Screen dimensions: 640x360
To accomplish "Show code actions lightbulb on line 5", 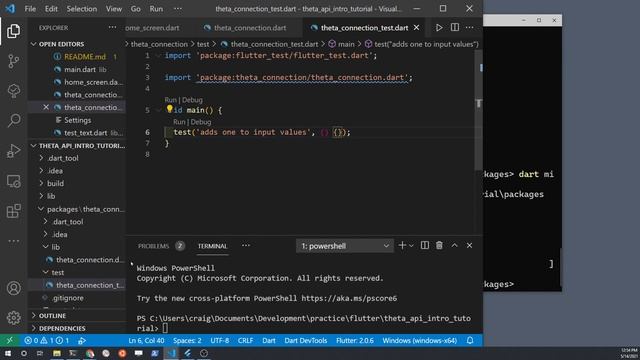I will coord(169,109).
